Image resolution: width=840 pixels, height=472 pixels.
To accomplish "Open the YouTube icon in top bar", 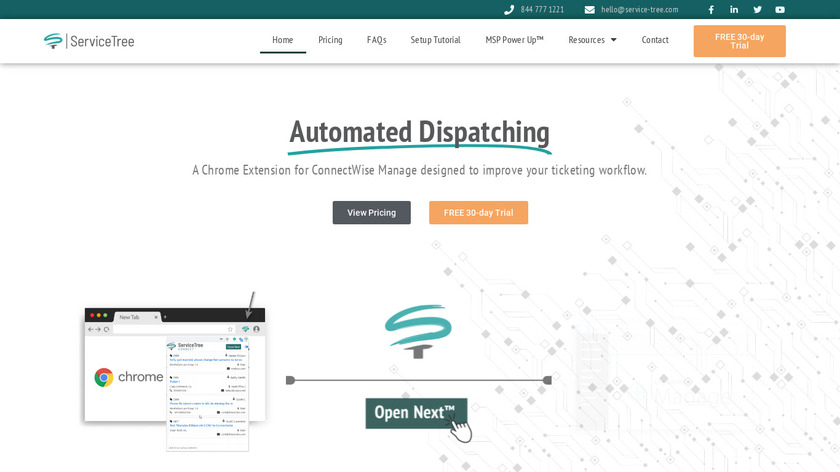I will click(780, 10).
